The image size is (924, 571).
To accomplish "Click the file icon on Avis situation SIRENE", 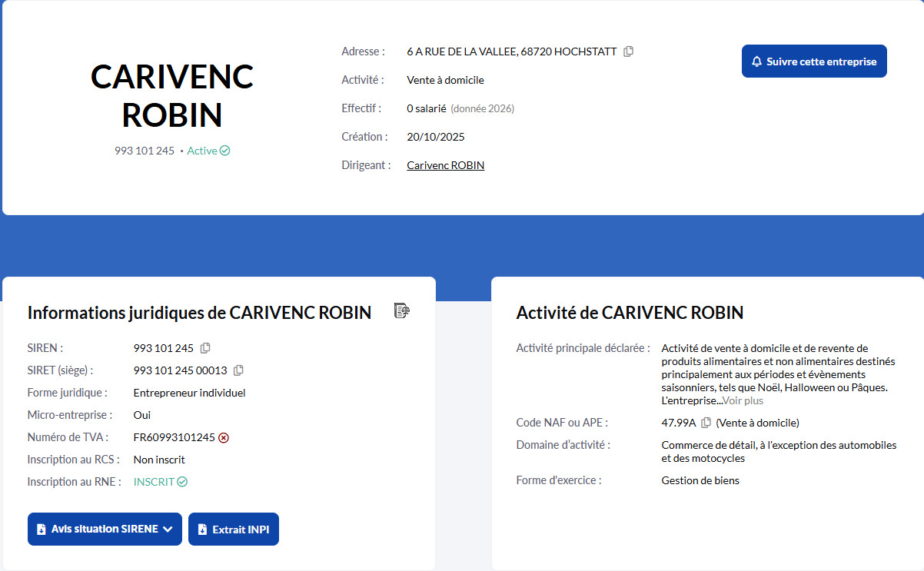I will pos(42,529).
